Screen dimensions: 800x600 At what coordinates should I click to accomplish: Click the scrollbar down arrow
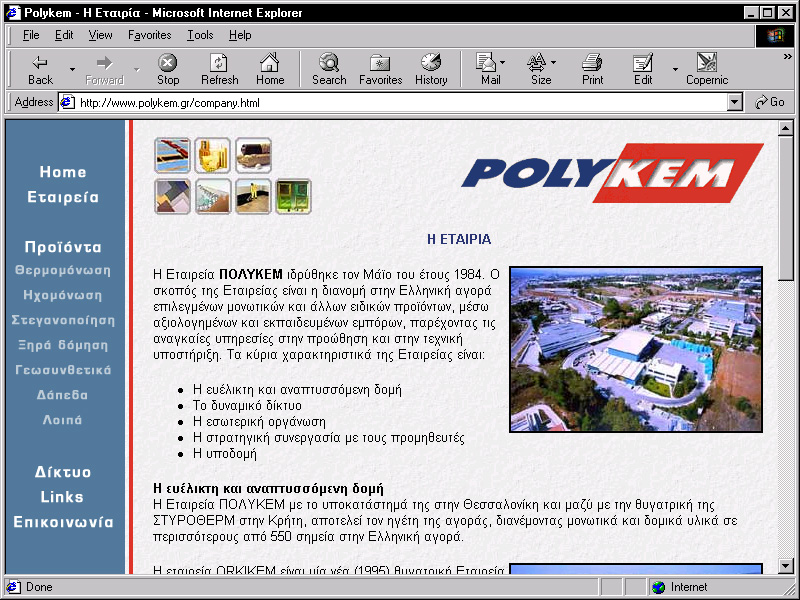click(x=786, y=565)
